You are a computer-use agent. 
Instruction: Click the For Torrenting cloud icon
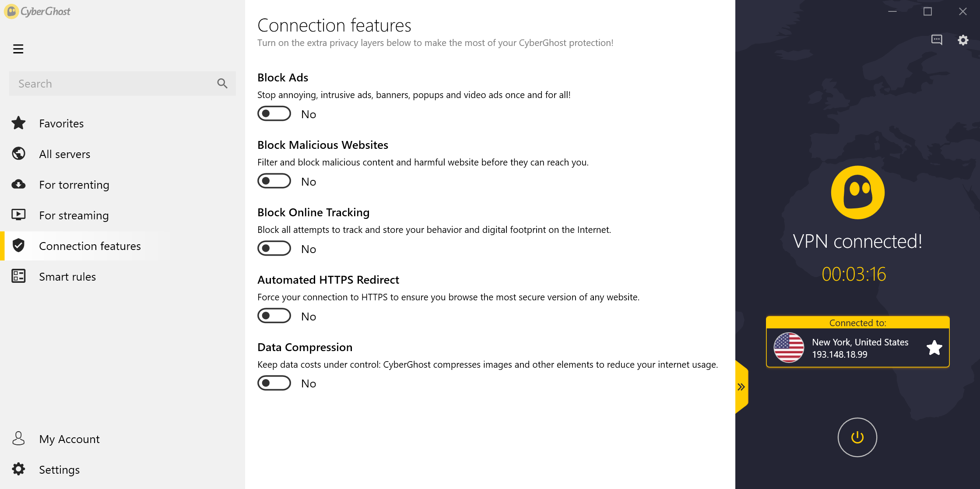coord(19,184)
